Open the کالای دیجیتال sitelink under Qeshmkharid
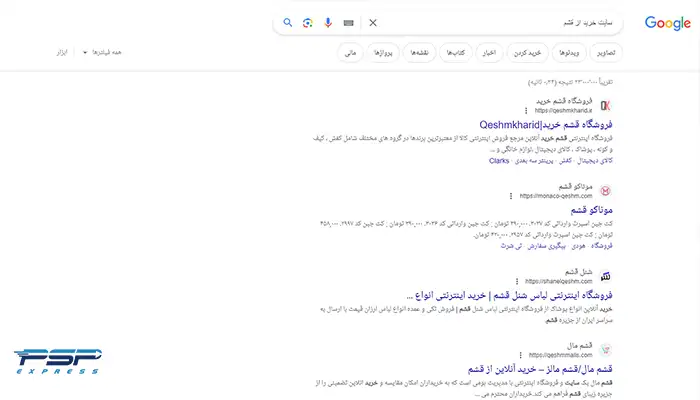Image resolution: width=700 pixels, height=400 pixels. point(595,161)
